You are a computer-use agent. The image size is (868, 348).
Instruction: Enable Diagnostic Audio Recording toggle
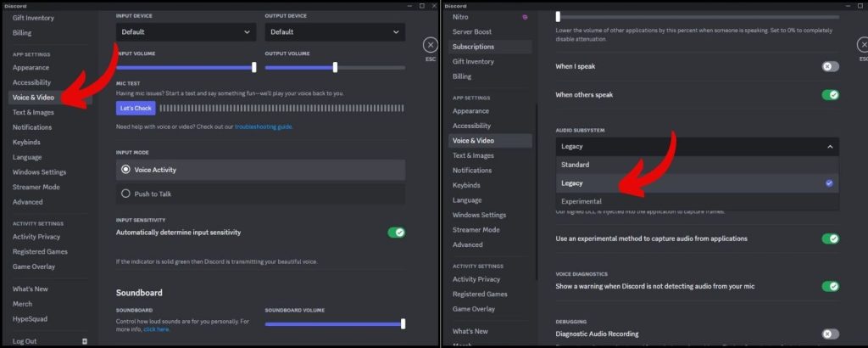(831, 334)
